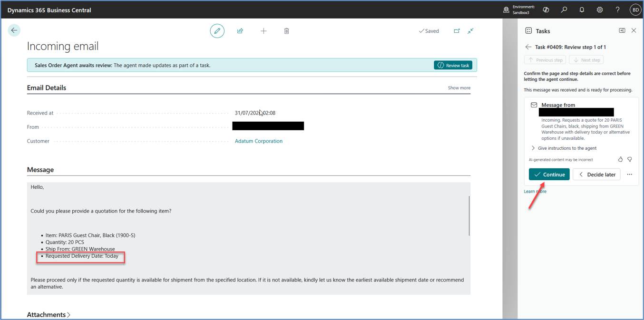Open the BD user account avatar
The height and width of the screenshot is (320, 644).
point(635,10)
